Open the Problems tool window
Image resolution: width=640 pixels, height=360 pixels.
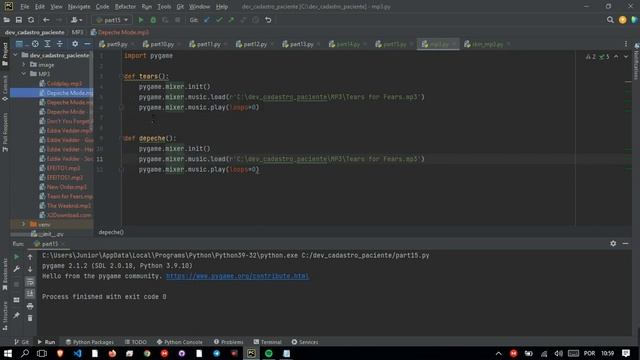229,342
